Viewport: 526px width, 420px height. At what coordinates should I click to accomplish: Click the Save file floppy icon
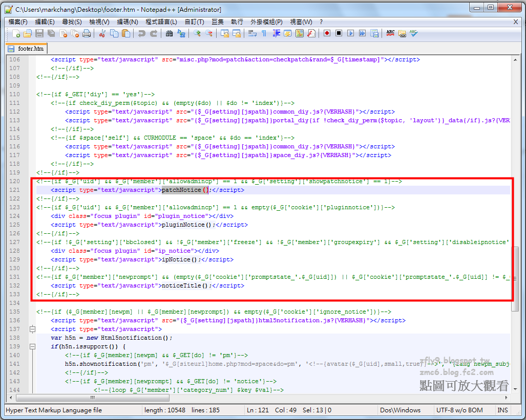[39, 33]
